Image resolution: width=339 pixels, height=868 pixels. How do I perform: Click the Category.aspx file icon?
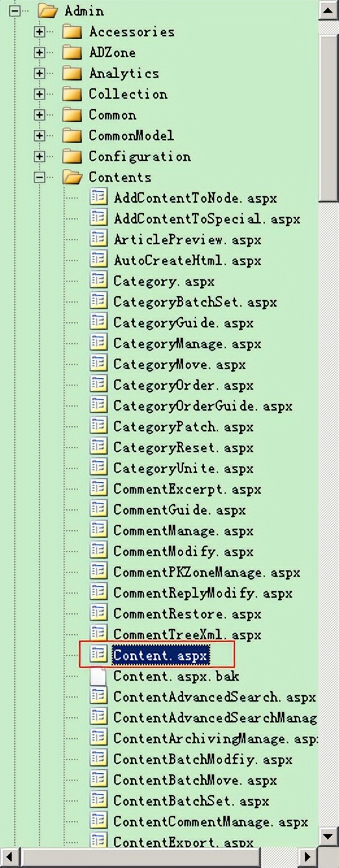98,280
